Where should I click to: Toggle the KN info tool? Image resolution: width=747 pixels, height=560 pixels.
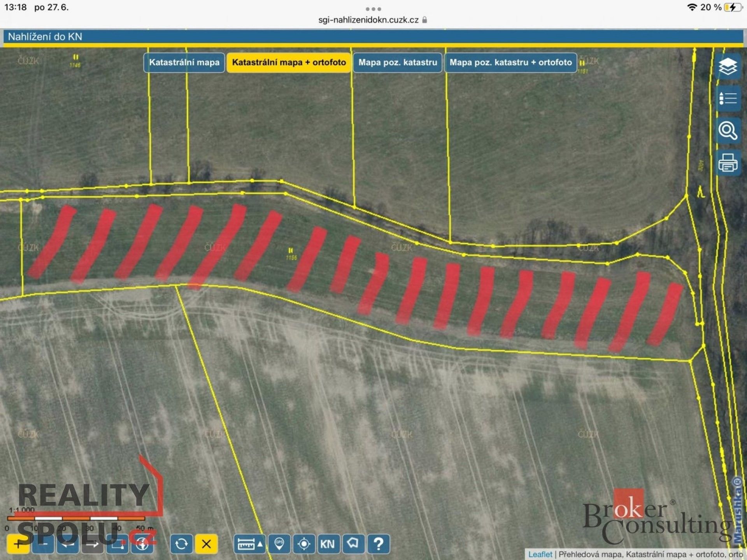coord(327,544)
